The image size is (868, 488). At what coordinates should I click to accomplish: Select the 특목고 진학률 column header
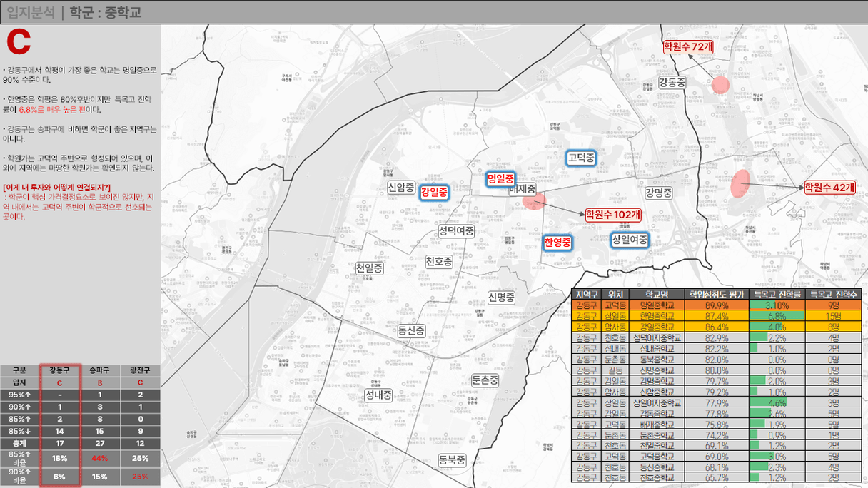point(777,295)
